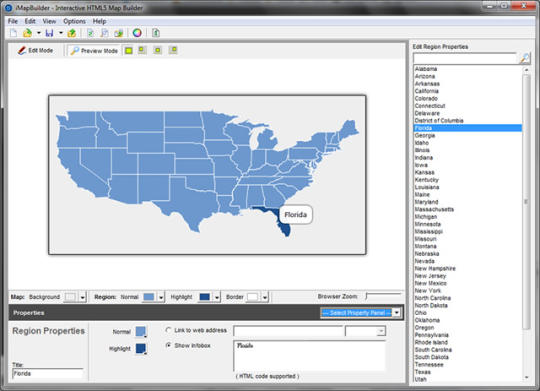Click the first yellow square preview-size icon
The height and width of the screenshot is (391, 540).
point(129,51)
